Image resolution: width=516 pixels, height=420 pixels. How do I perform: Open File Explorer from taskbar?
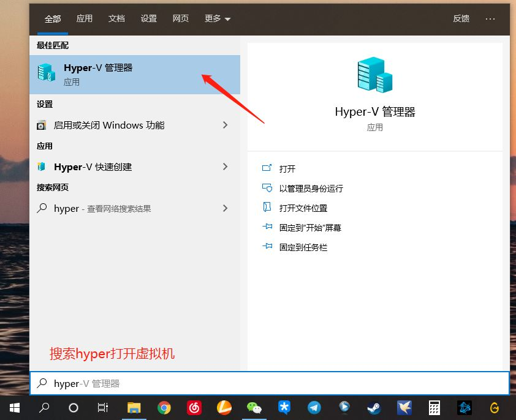(x=134, y=408)
